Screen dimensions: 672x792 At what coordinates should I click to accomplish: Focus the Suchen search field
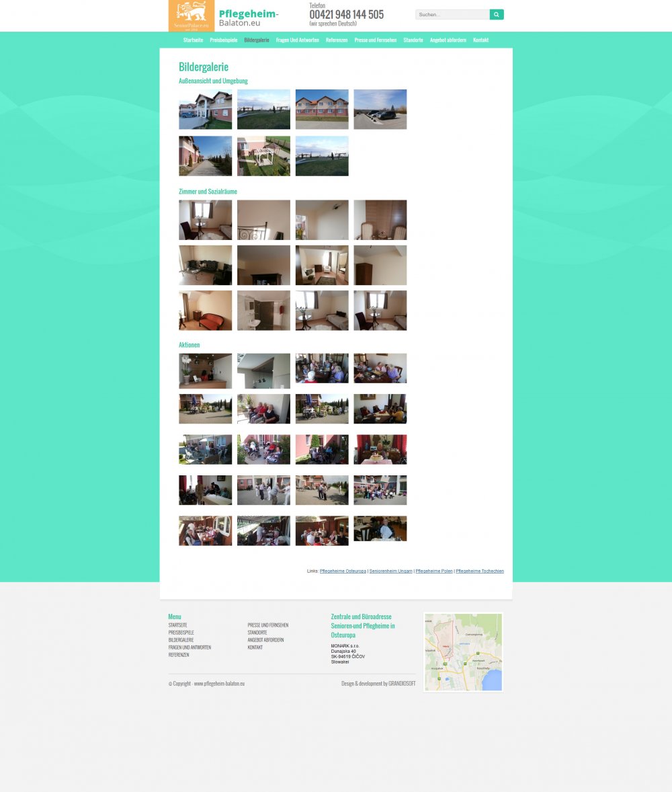(452, 15)
